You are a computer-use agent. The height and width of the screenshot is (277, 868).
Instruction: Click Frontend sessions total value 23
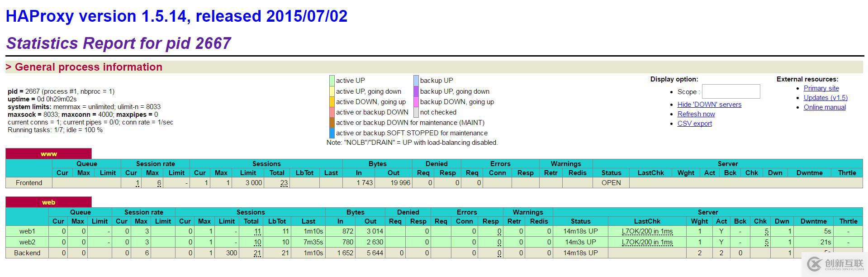[x=284, y=183]
